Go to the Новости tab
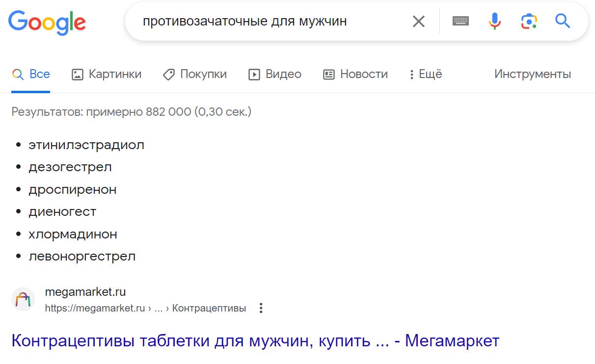Image resolution: width=595 pixels, height=364 pixels. tap(355, 74)
